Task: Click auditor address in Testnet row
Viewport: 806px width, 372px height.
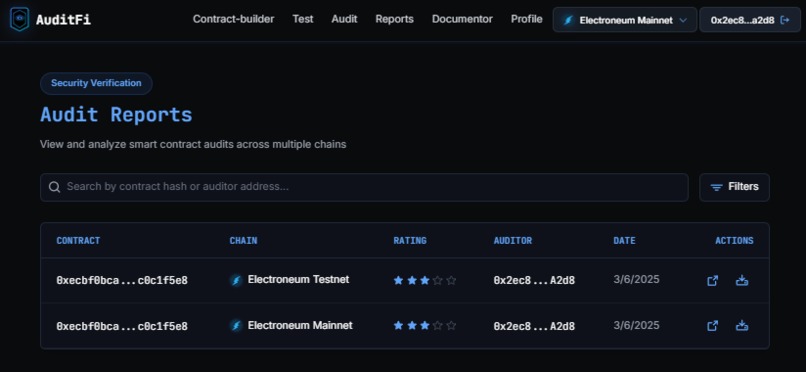Action: tap(534, 281)
